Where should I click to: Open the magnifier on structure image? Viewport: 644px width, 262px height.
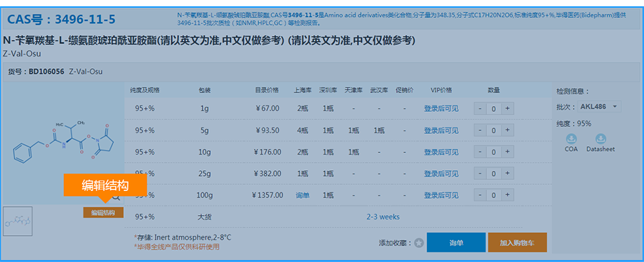pos(116,197)
